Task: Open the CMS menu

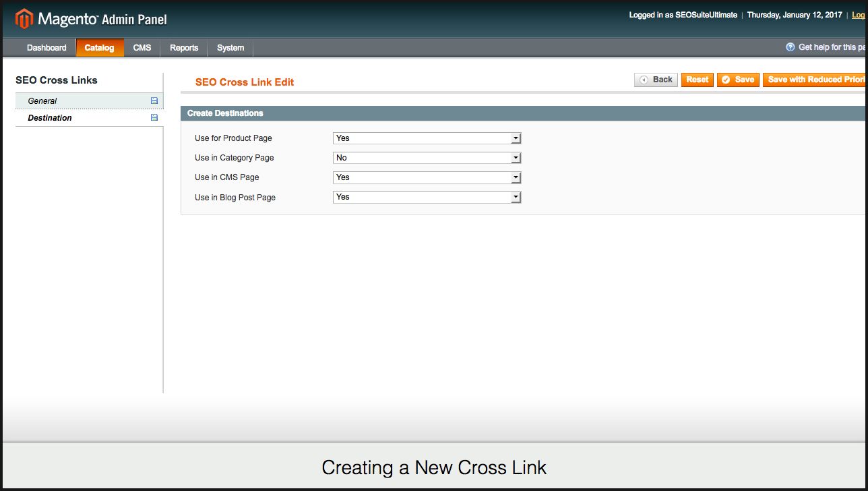Action: [x=142, y=48]
